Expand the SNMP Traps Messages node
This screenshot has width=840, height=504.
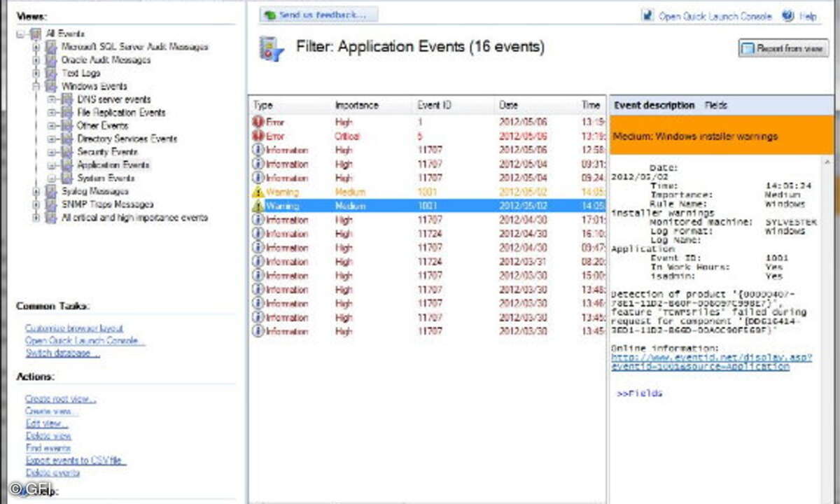coord(36,204)
